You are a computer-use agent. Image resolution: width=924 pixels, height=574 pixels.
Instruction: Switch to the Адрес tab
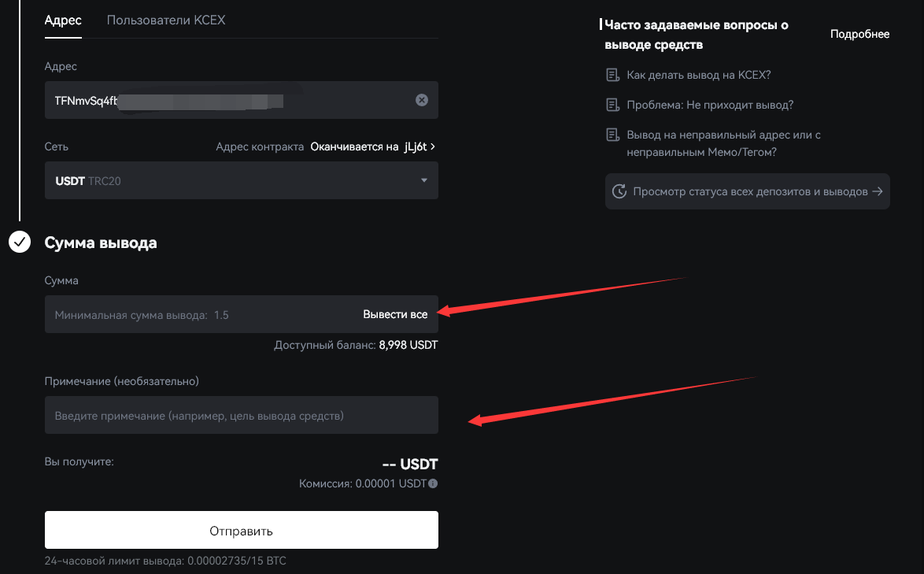pos(63,20)
